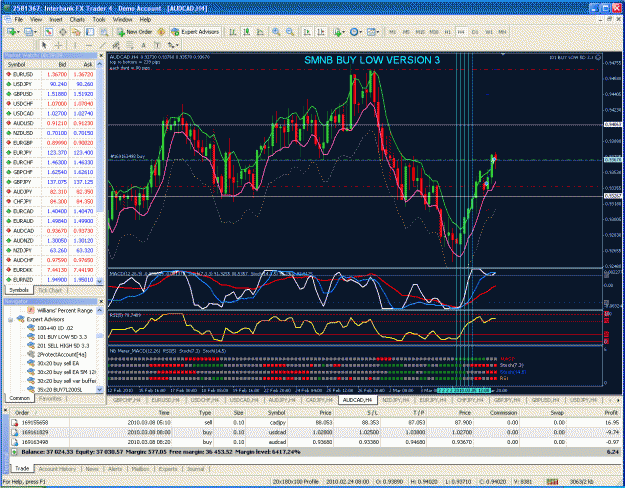Close the Navigator panel
Viewport: 625px width, 488px height.
coord(101,301)
